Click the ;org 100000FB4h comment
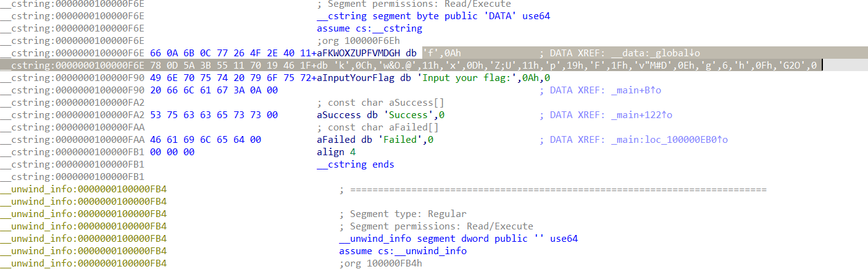Image resolution: width=868 pixels, height=269 pixels. [x=380, y=263]
